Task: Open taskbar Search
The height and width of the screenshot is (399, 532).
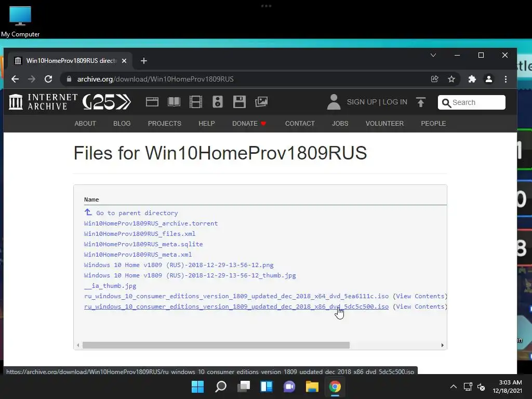Action: pyautogui.click(x=221, y=387)
